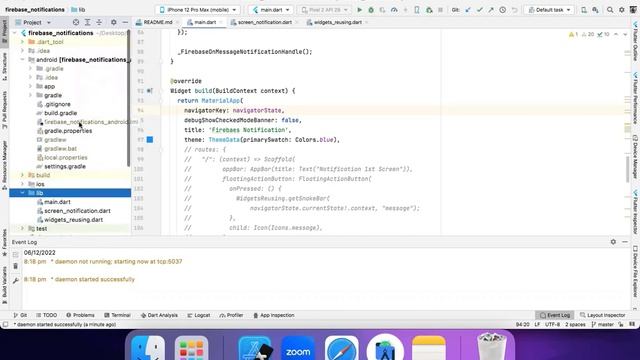Expand the ios folder
The image size is (640, 360).
(x=22, y=184)
